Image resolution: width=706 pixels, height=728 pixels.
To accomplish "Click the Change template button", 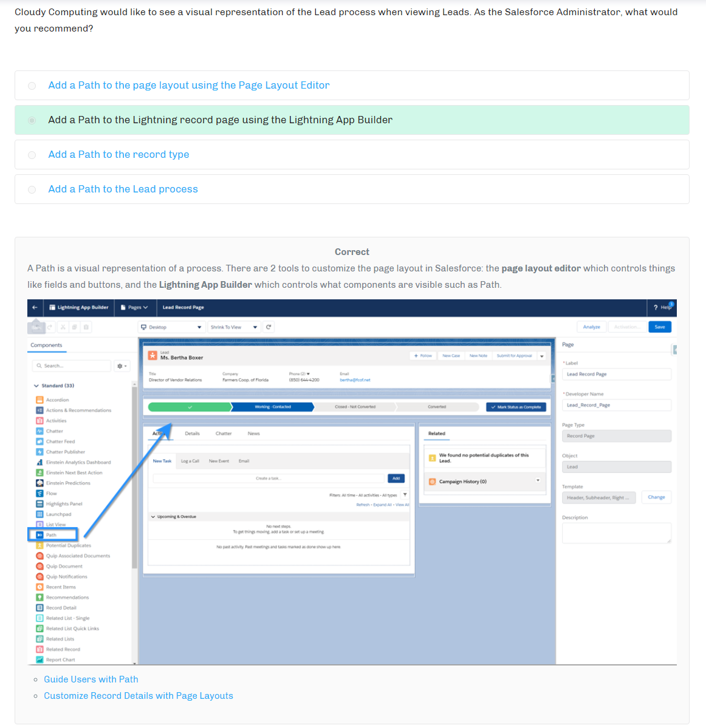I will click(656, 497).
